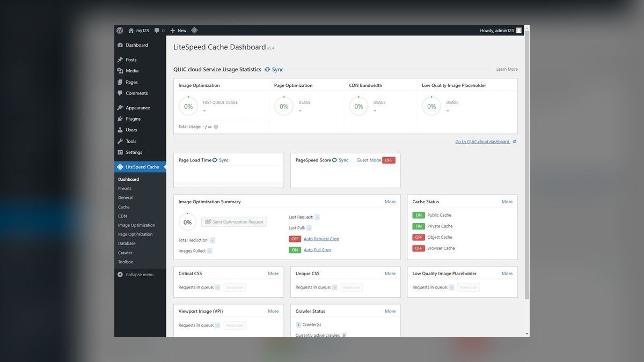Open More in Critical CSS panel
Image resolution: width=644 pixels, height=362 pixels.
273,274
